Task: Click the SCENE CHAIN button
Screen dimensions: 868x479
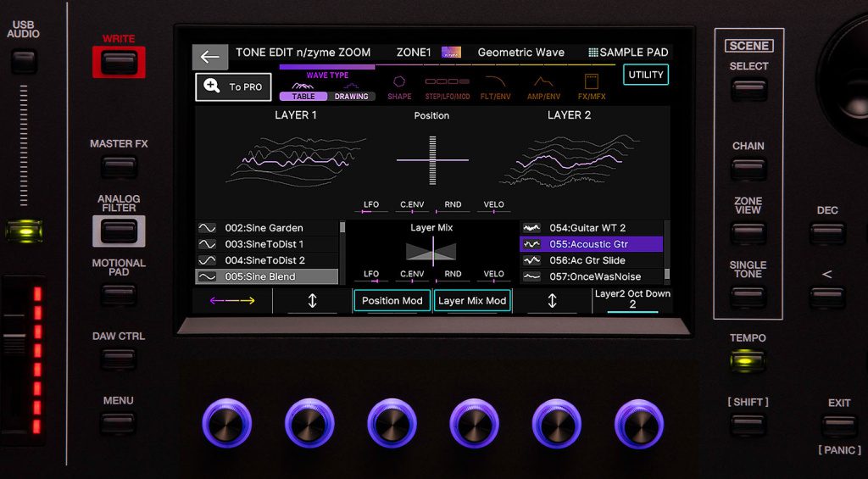Action: pos(748,169)
